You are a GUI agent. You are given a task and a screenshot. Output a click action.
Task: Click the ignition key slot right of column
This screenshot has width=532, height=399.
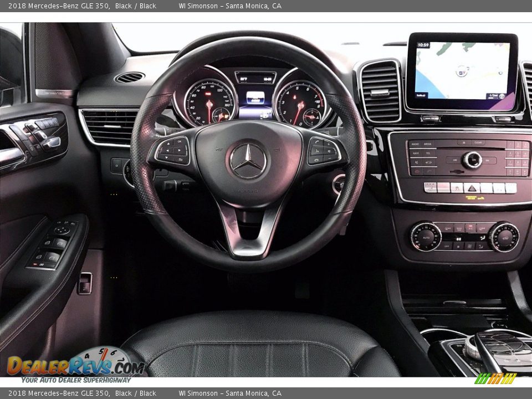pos(339,184)
